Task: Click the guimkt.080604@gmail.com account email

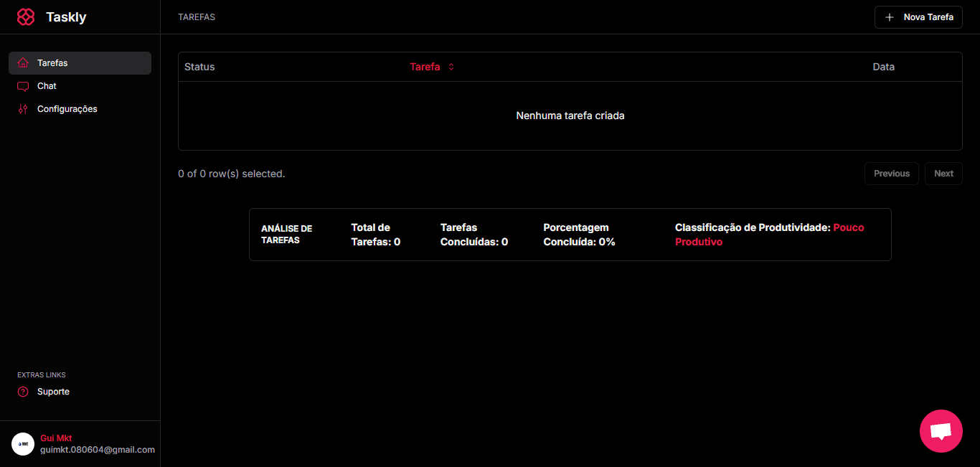Action: [x=98, y=450]
